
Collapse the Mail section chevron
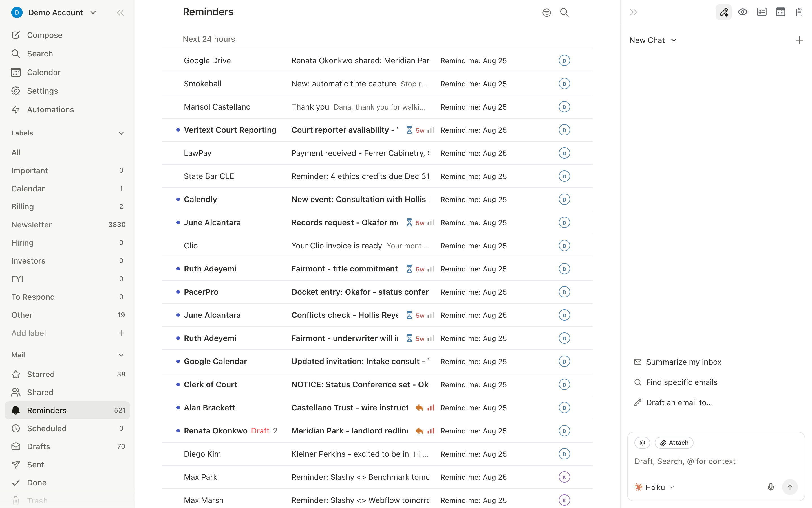(x=121, y=355)
